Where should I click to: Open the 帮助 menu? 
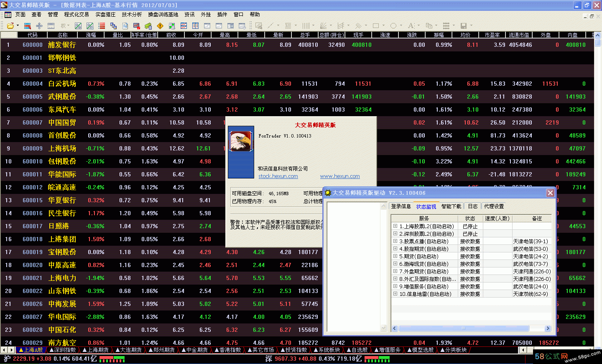point(255,15)
